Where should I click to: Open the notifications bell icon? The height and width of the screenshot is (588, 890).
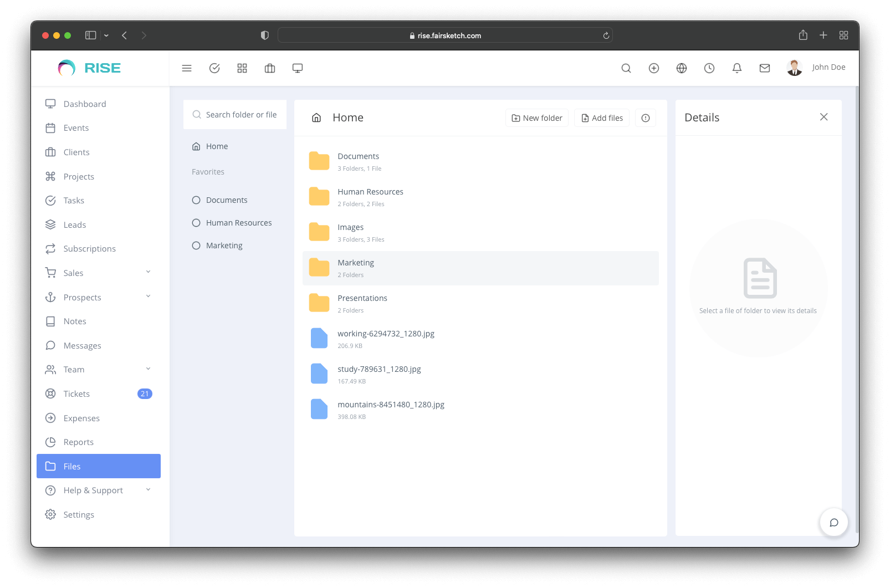[737, 68]
